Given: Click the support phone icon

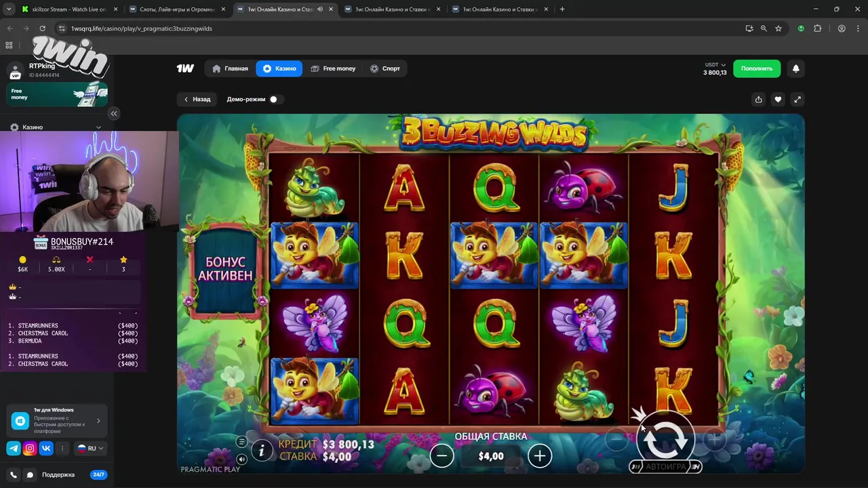Looking at the screenshot, I should coord(14,474).
